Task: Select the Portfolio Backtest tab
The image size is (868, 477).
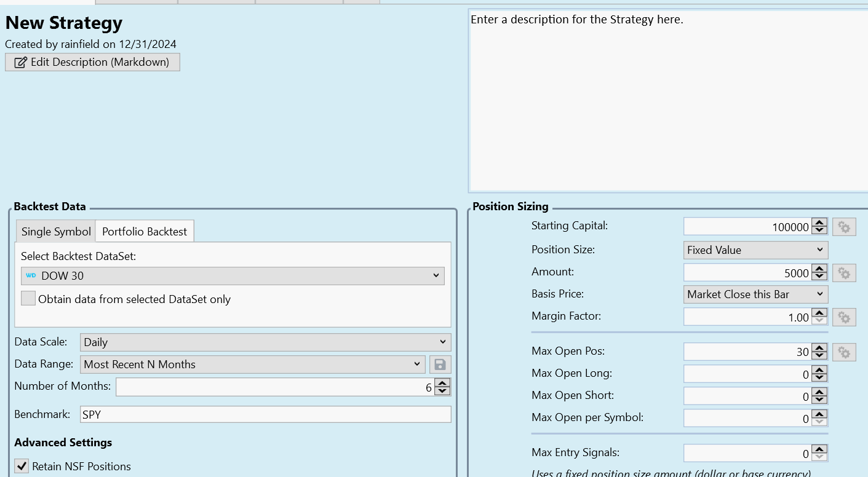Action: tap(145, 232)
